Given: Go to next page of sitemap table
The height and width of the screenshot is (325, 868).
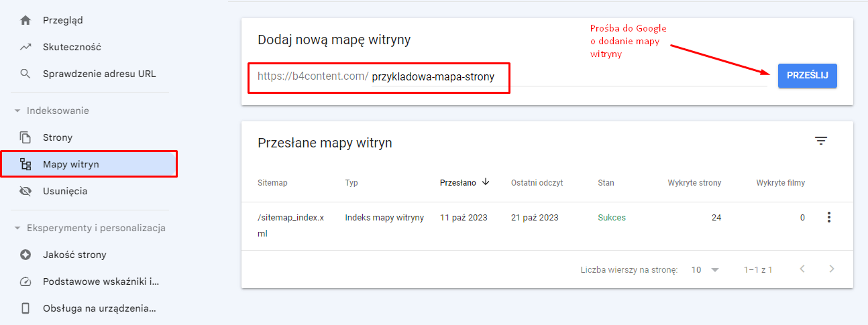Looking at the screenshot, I should (832, 269).
